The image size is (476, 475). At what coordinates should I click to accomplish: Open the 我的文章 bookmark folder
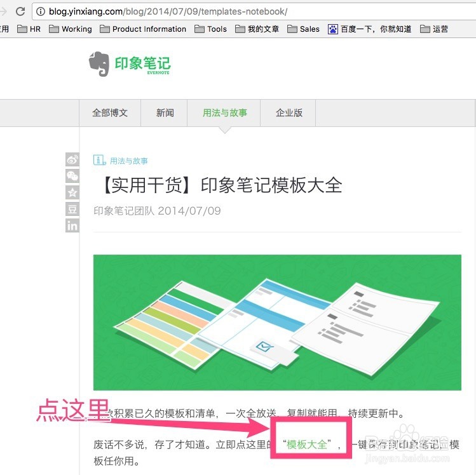257,29
